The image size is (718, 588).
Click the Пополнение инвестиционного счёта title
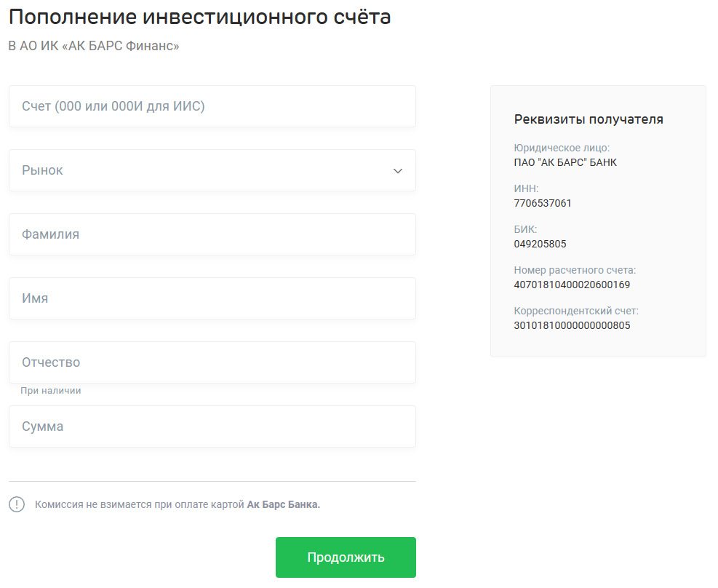[x=199, y=17]
